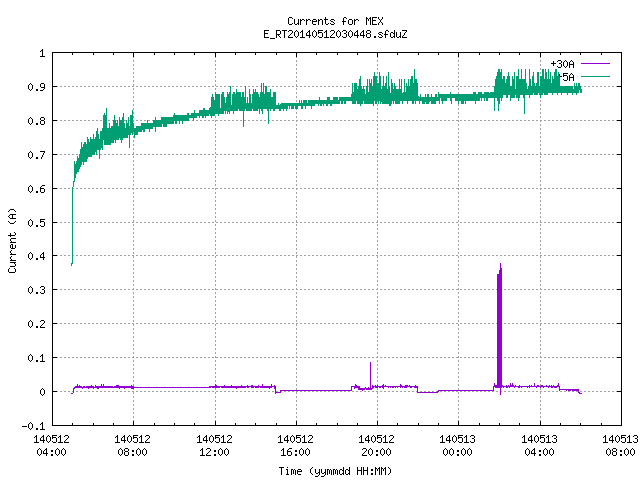Click y-axis tick label 0.5
The height and width of the screenshot is (480, 640).
tap(36, 223)
